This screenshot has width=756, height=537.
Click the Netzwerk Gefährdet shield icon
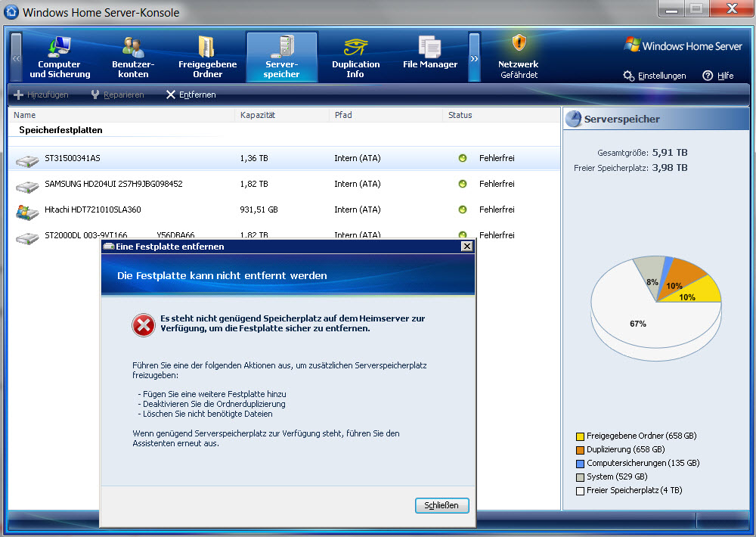(519, 43)
